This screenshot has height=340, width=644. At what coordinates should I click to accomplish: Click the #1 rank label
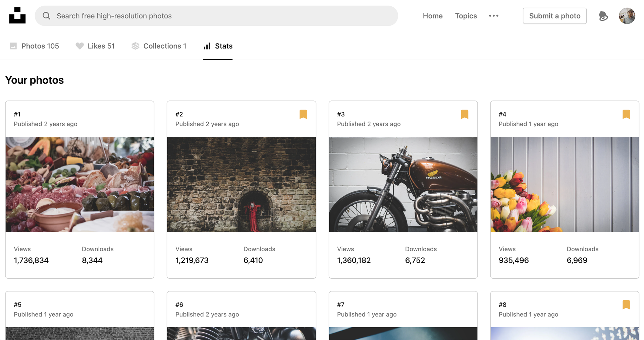coord(17,114)
